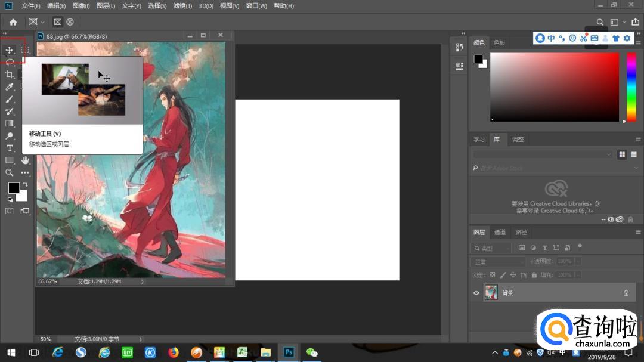Select the Horizontal Type tool
644x362 pixels.
10,148
